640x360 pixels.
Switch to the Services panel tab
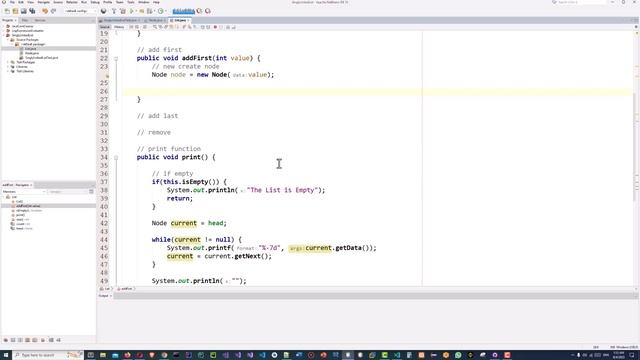pyautogui.click(x=40, y=20)
